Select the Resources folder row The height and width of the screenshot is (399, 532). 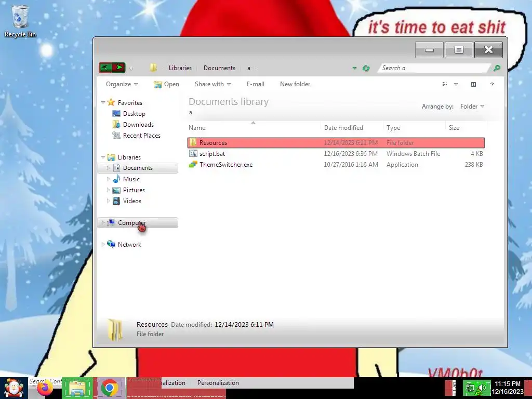pyautogui.click(x=336, y=142)
